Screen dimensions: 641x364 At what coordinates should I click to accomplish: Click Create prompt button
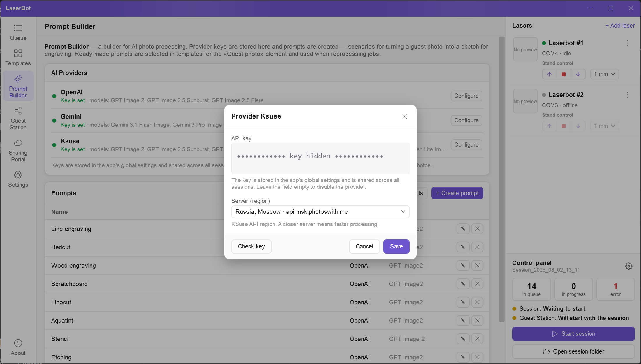(457, 193)
